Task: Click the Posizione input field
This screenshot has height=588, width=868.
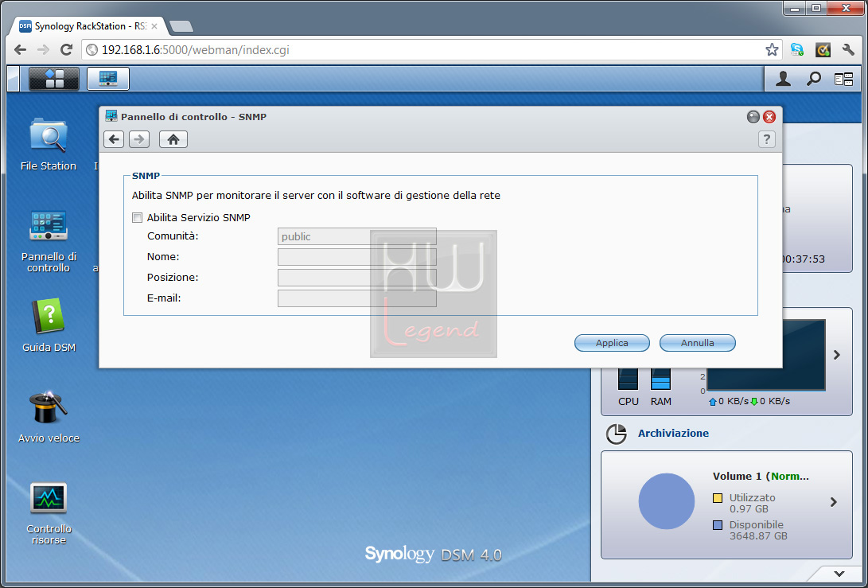Action: point(357,278)
